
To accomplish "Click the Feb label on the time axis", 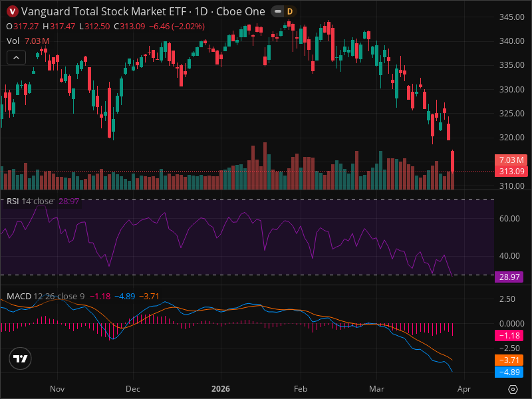I will [301, 389].
